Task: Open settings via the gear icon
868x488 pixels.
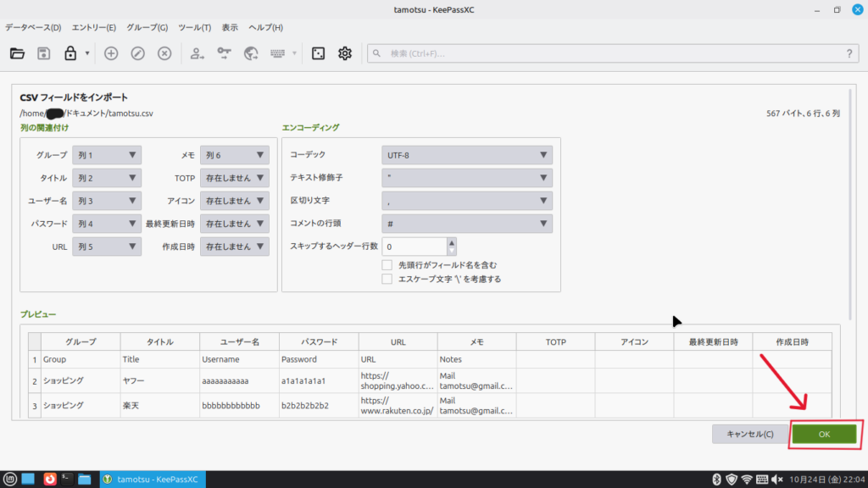Action: 345,53
